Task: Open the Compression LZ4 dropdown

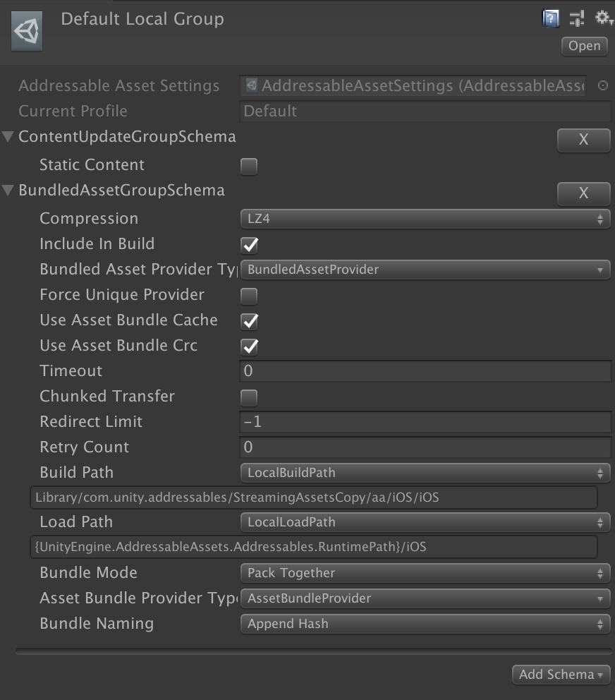Action: click(425, 219)
